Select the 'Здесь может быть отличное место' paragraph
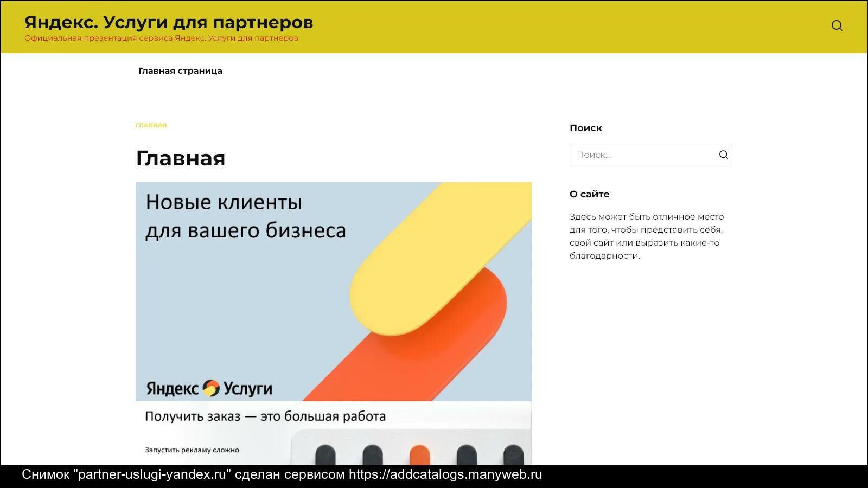868x488 pixels. click(647, 236)
